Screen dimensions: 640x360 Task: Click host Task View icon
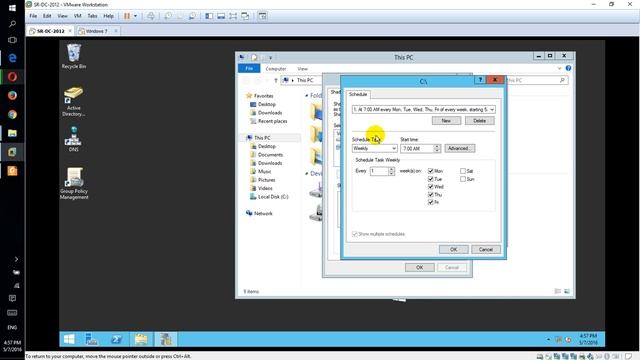(x=12, y=40)
